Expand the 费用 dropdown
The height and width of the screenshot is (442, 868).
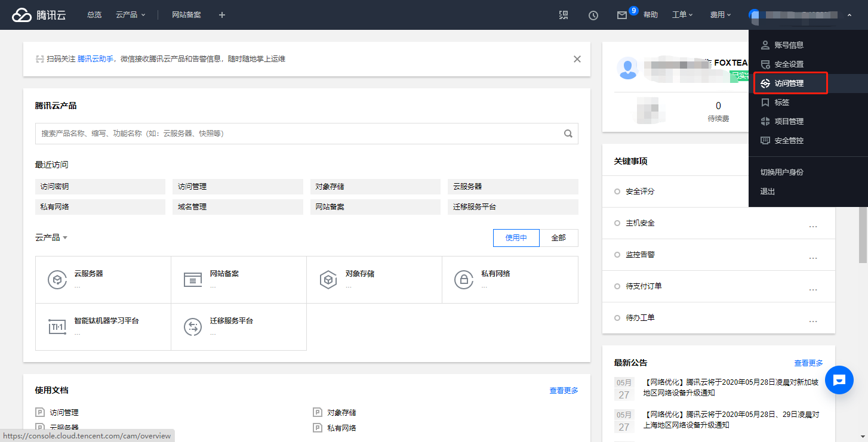coord(720,15)
